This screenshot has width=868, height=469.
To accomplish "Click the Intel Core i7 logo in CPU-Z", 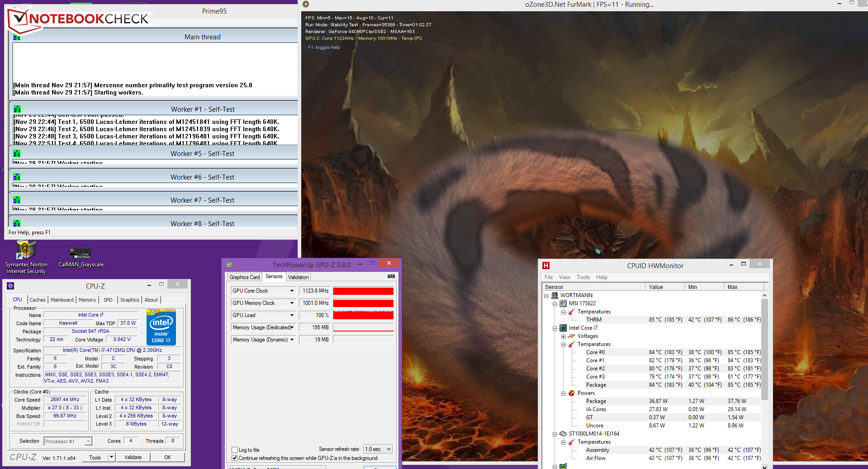I will pos(161,327).
